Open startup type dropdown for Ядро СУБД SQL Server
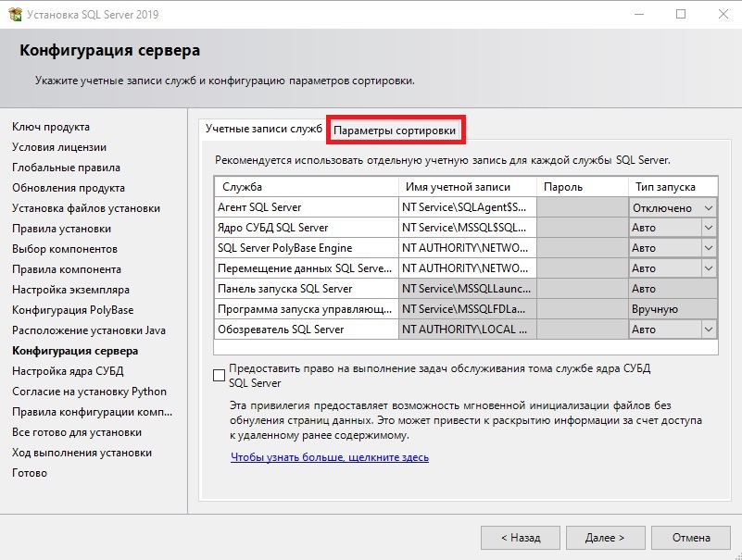Screen dimensions: 742x560 [708, 228]
